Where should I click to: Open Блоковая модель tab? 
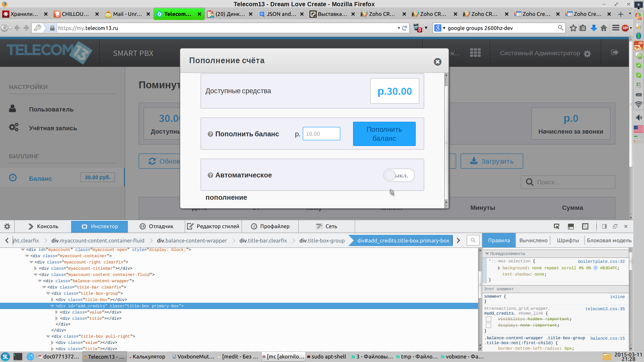609,240
